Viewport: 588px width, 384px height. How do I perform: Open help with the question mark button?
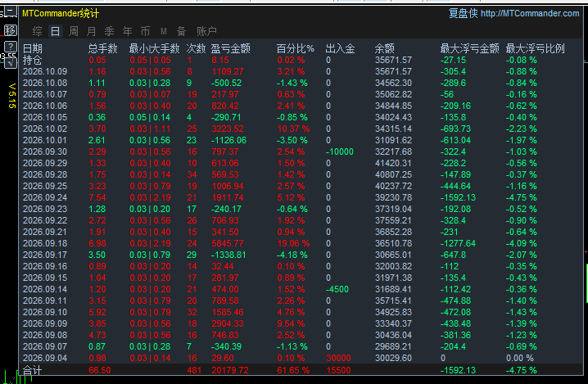click(x=11, y=47)
